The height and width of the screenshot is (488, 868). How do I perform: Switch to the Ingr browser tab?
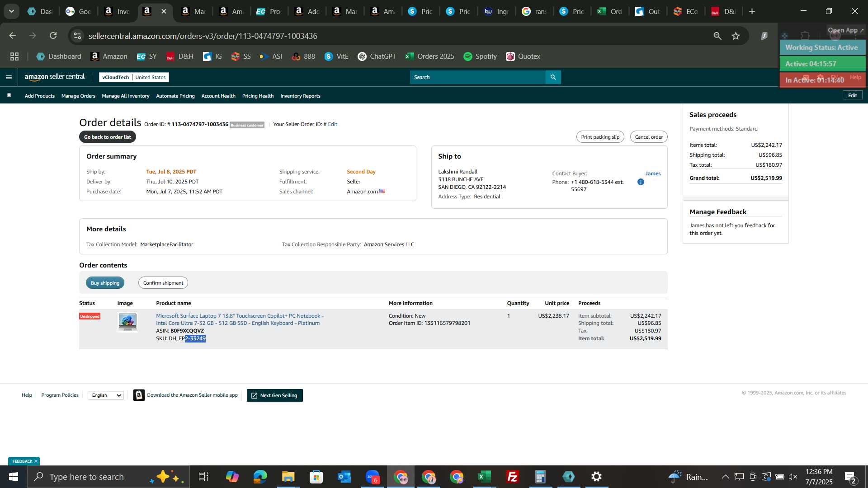[x=496, y=11]
